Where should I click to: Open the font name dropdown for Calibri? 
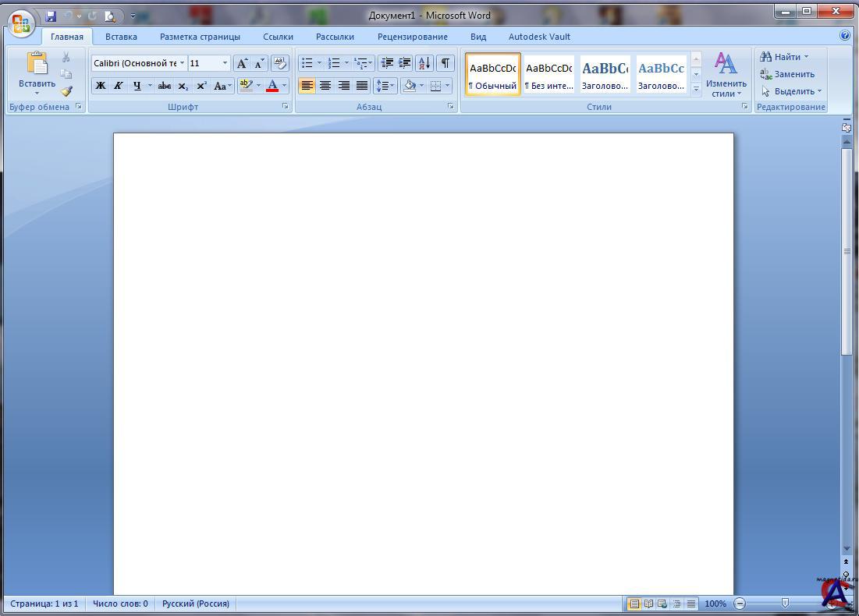point(182,63)
